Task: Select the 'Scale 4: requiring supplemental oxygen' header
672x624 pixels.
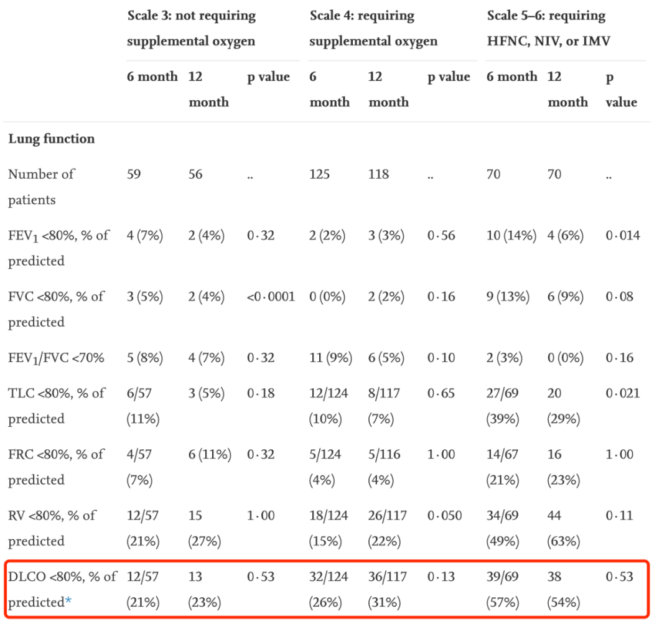Action: pos(373,29)
